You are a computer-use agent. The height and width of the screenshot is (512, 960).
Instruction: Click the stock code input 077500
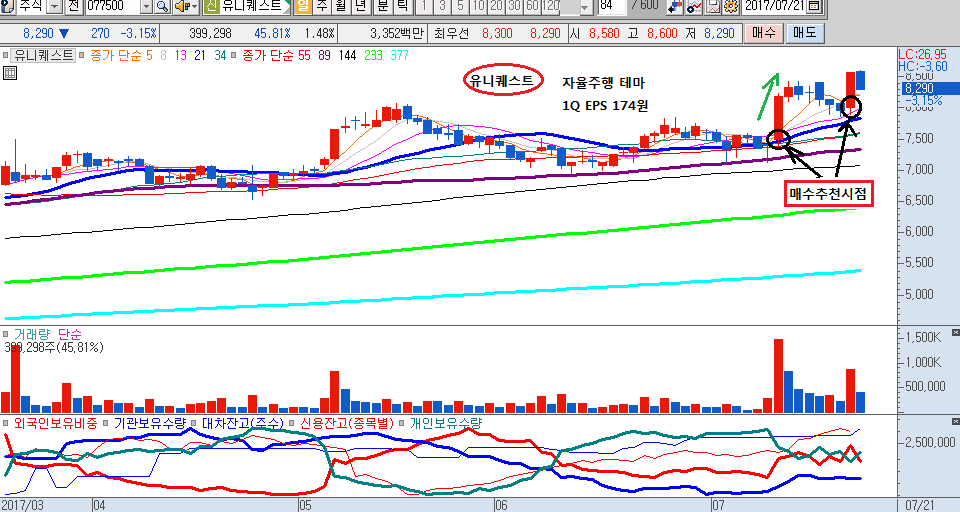click(112, 7)
